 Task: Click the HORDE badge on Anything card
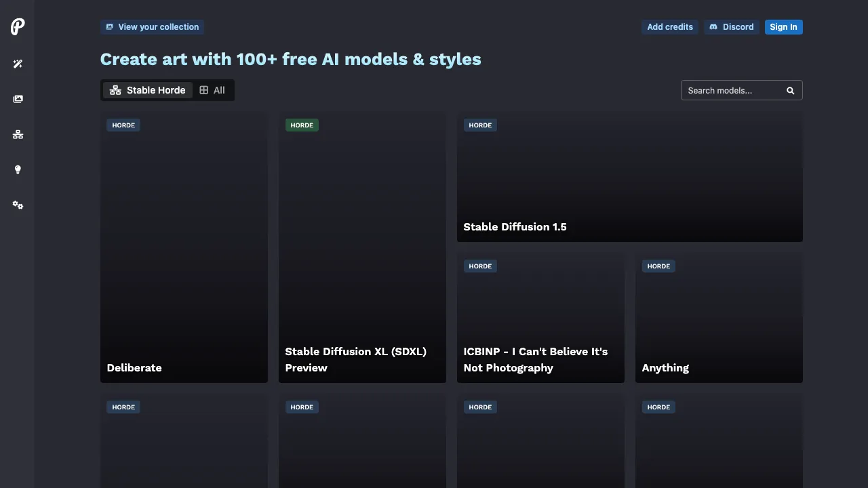point(658,266)
